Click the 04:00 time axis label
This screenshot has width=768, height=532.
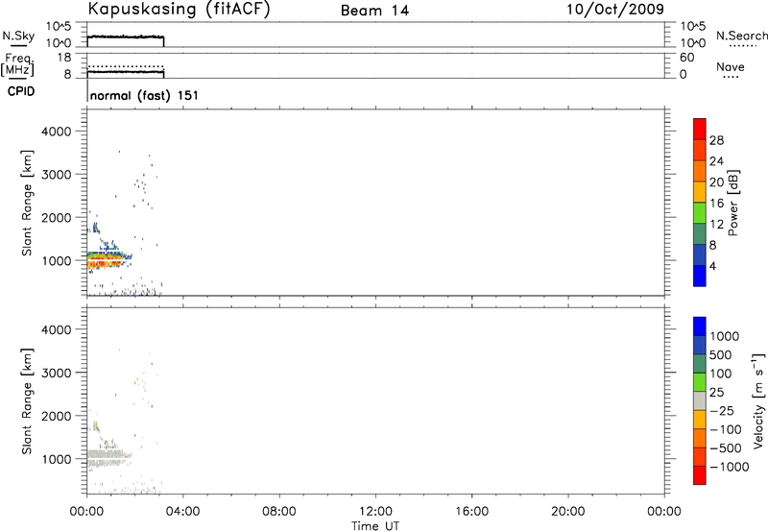point(183,512)
